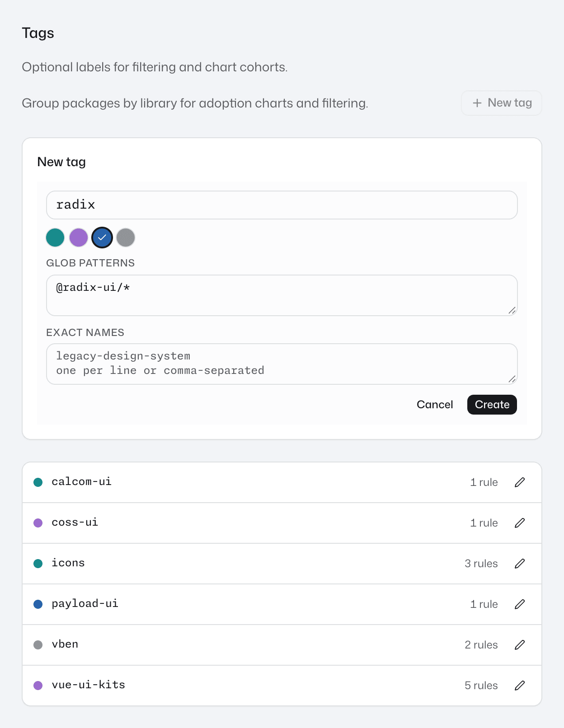Select the coss-ui tag name
Image resolution: width=564 pixels, height=728 pixels.
tap(75, 523)
